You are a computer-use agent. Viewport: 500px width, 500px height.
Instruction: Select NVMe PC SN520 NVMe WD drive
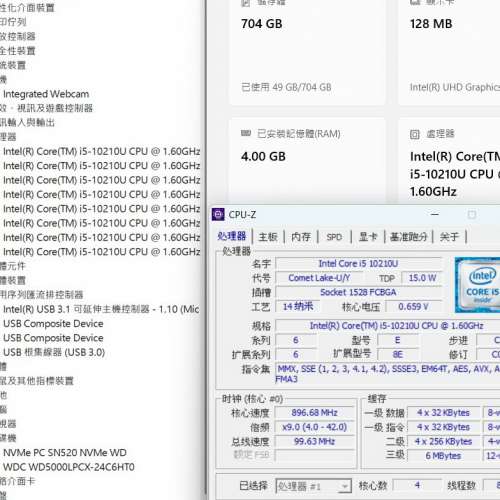[x=65, y=453]
